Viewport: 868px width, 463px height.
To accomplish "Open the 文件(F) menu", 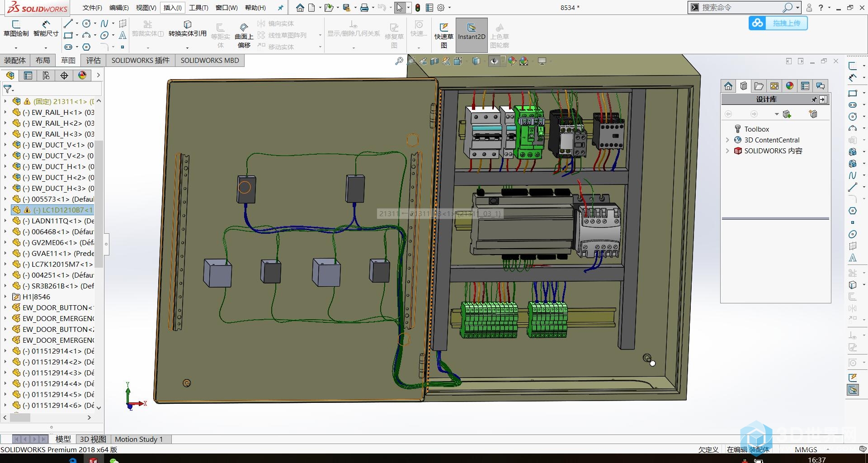I will 92,8.
